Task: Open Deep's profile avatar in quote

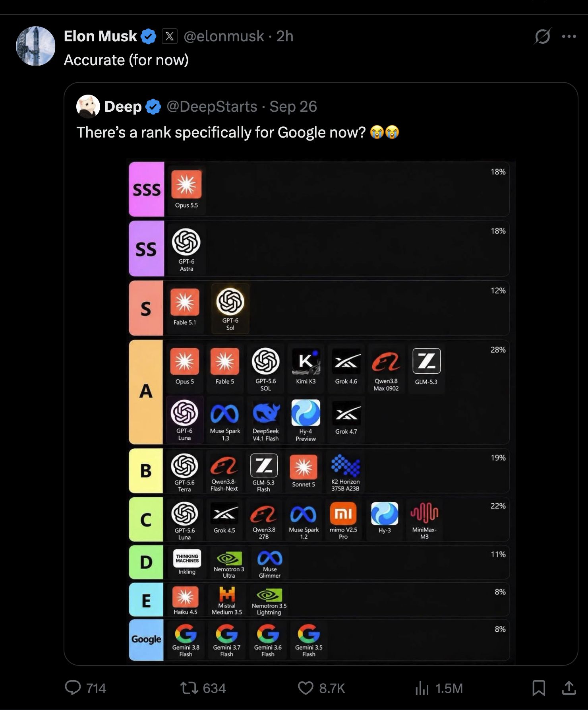Action: click(88, 107)
